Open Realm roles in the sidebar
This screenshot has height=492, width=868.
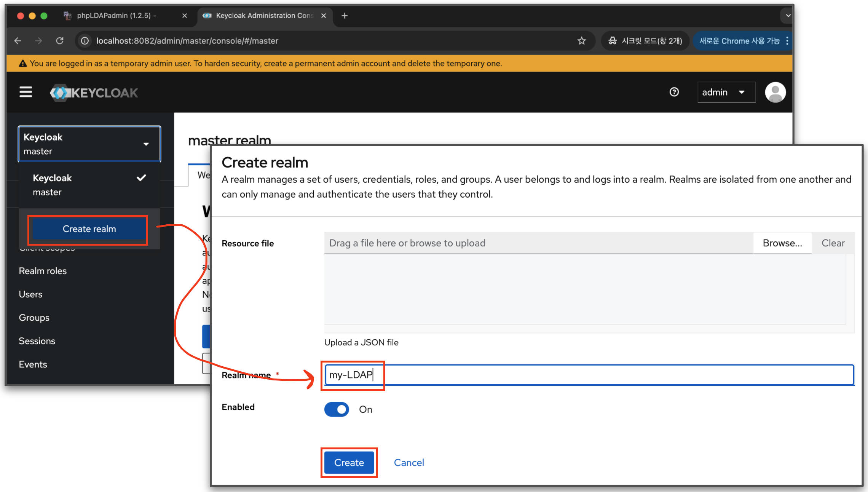click(43, 271)
